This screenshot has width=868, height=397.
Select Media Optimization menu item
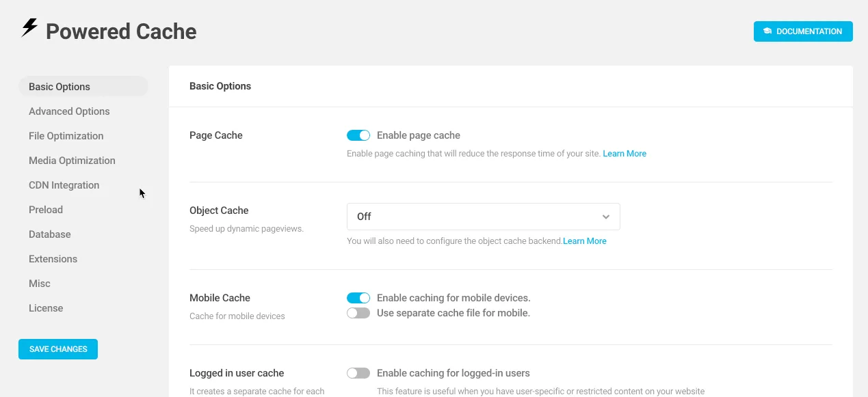[x=72, y=161]
